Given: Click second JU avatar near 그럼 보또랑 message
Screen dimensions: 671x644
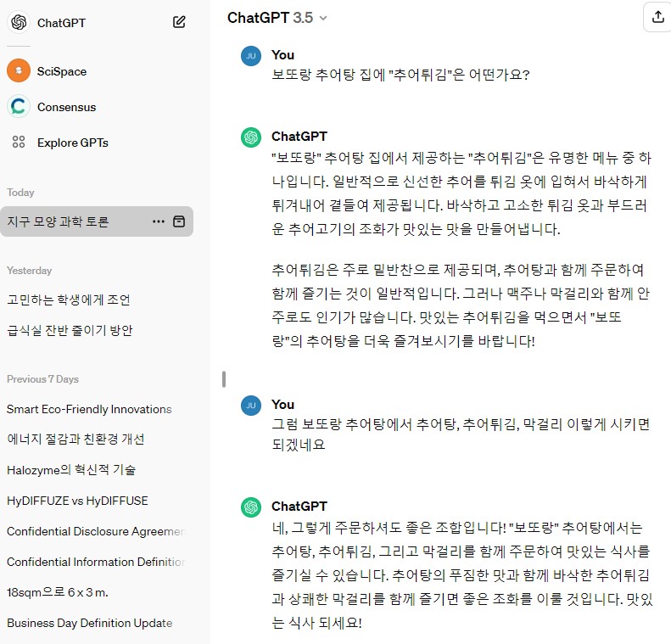Looking at the screenshot, I should pos(251,406).
